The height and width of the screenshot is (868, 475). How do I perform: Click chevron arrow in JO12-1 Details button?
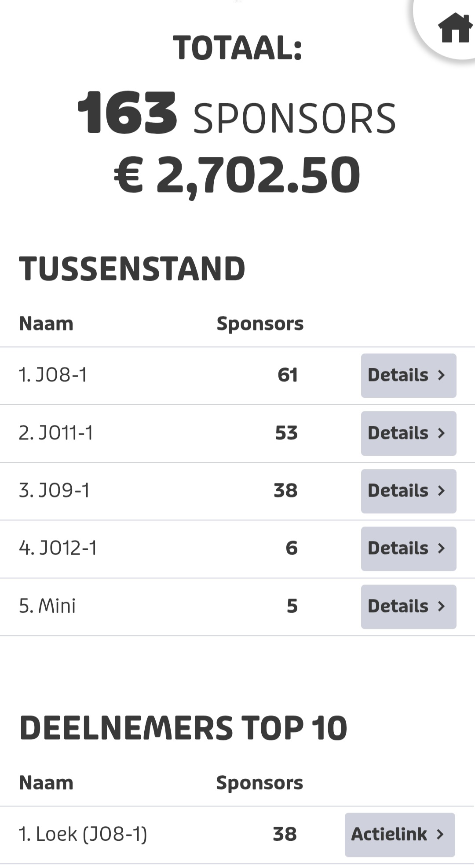[x=442, y=548]
